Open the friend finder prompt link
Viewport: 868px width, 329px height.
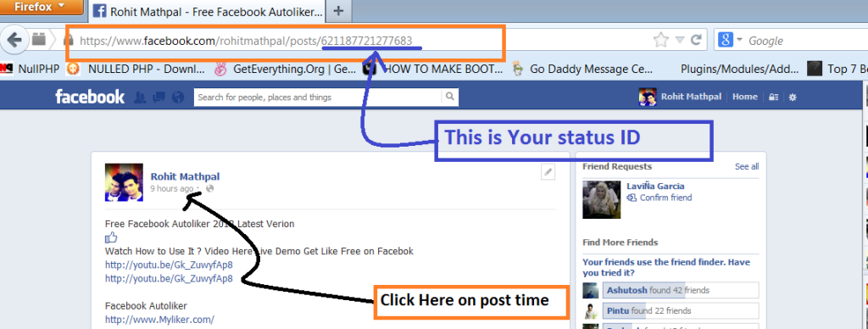[x=666, y=267]
